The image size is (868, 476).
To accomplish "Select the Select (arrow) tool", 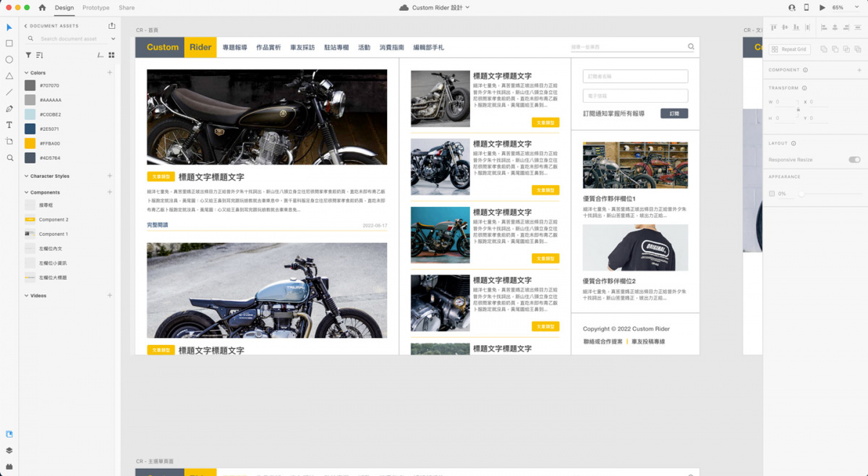I will pos(9,27).
